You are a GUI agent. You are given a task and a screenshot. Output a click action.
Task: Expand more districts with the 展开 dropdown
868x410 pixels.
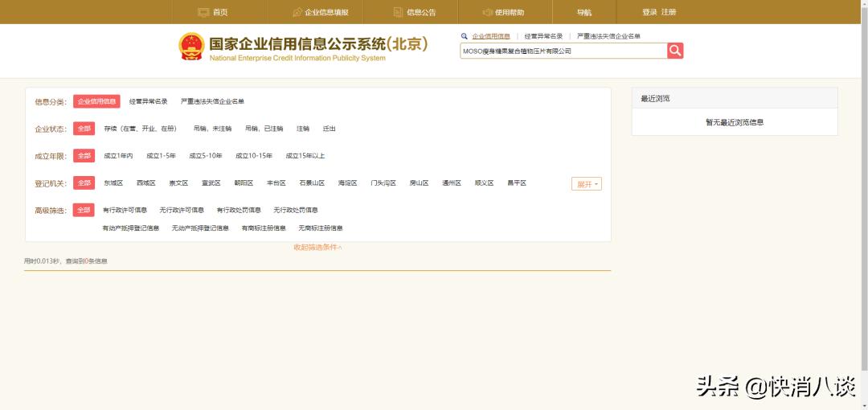(586, 184)
